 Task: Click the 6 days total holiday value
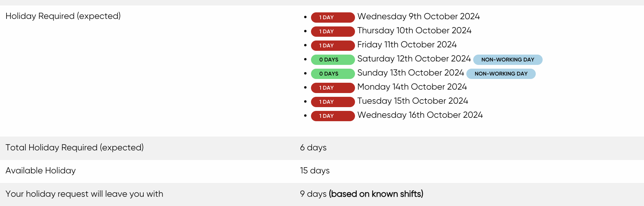313,148
